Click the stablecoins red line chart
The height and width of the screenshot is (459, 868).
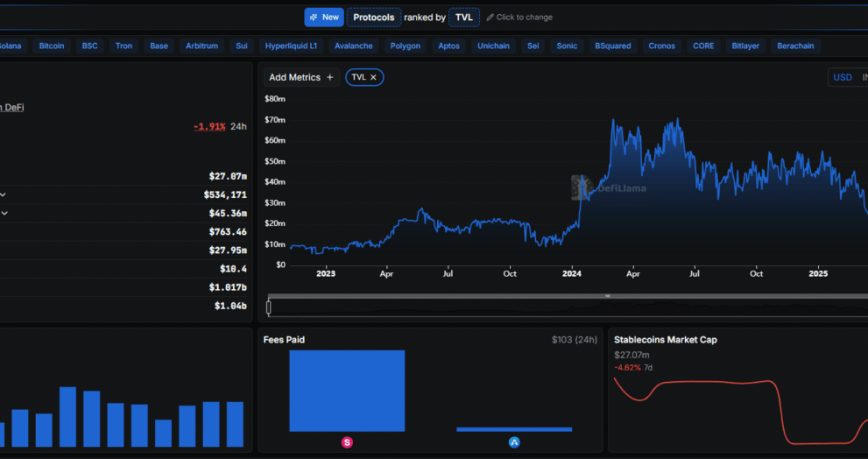click(741, 411)
